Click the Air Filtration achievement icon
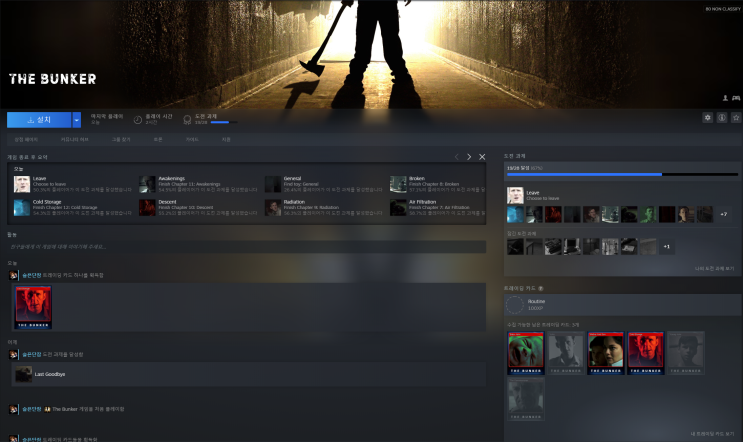 coord(398,207)
